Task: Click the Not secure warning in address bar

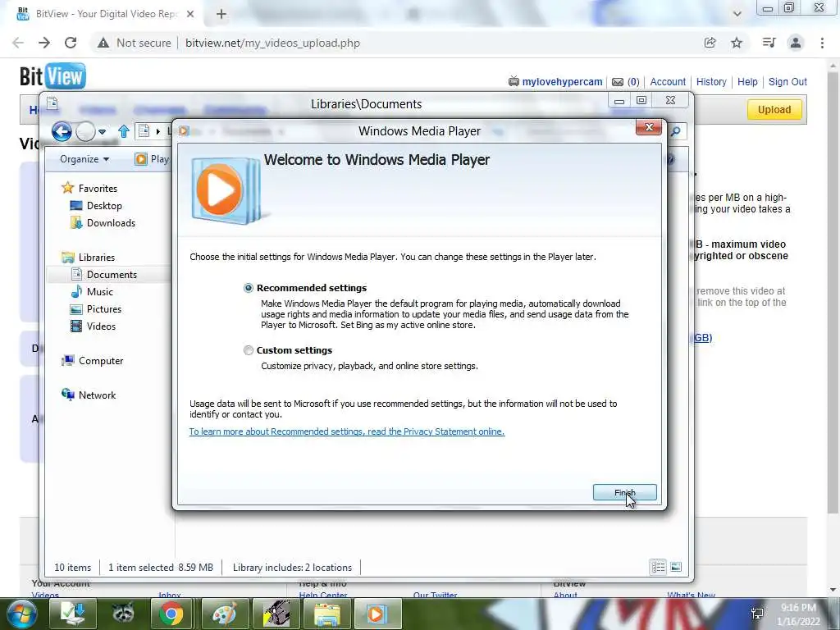Action: tap(134, 43)
